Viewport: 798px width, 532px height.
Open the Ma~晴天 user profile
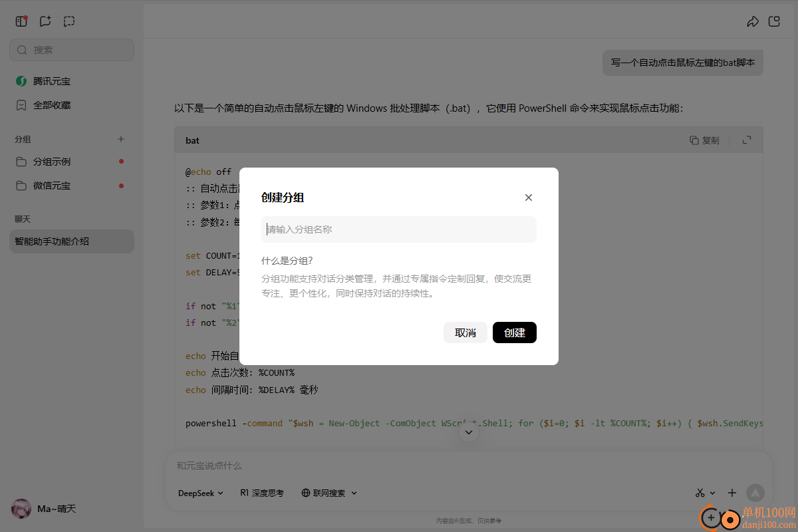pyautogui.click(x=44, y=509)
